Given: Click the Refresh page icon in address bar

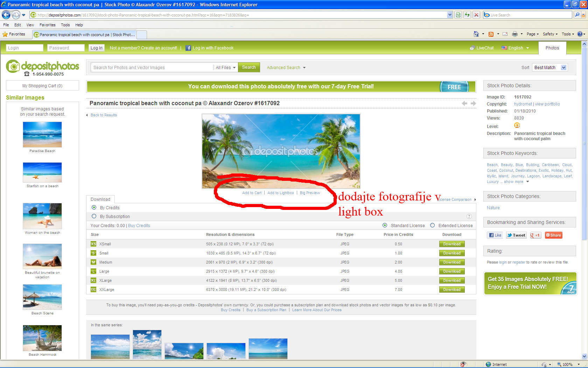Looking at the screenshot, I should pos(467,15).
